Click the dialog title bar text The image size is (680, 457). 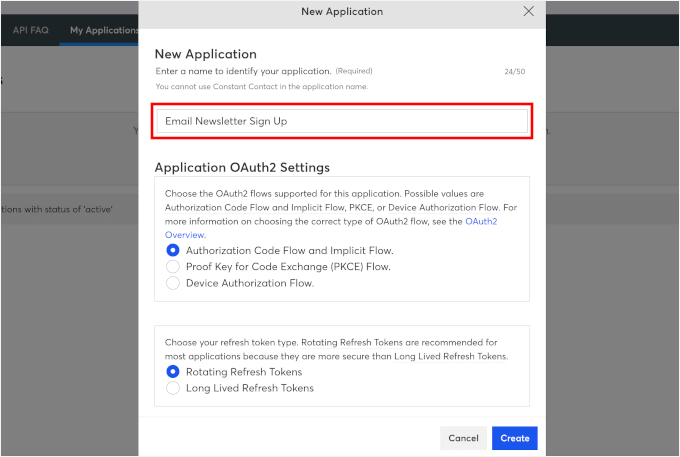point(341,12)
